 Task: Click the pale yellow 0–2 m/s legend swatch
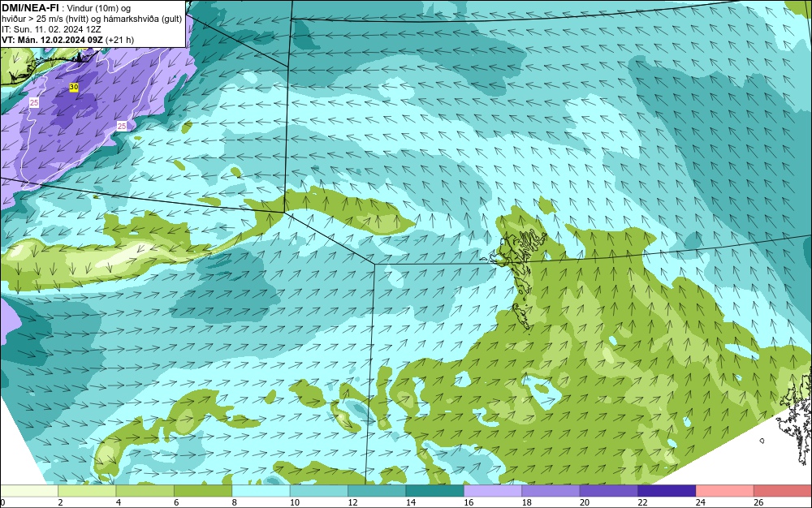pyautogui.click(x=29, y=491)
